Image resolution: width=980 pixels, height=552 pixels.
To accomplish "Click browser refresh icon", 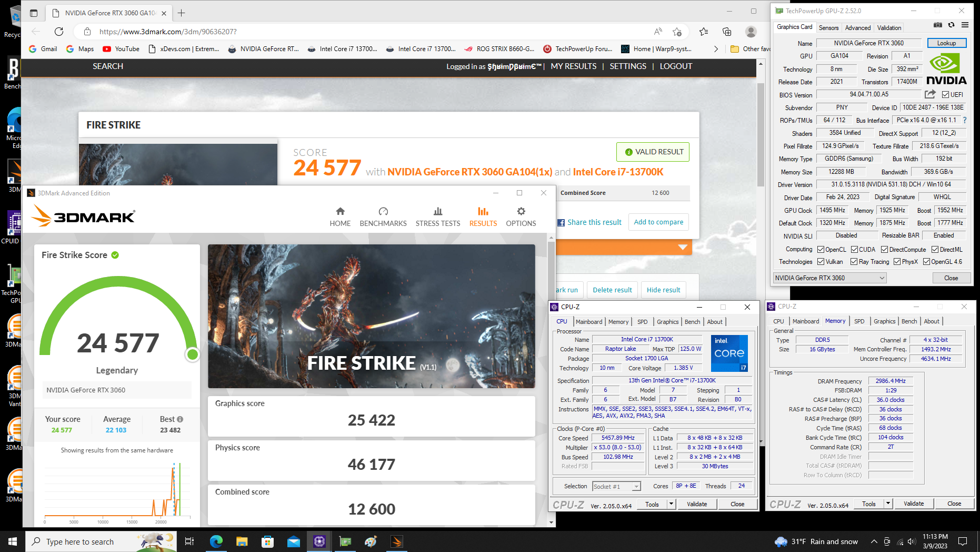I will pos(59,32).
